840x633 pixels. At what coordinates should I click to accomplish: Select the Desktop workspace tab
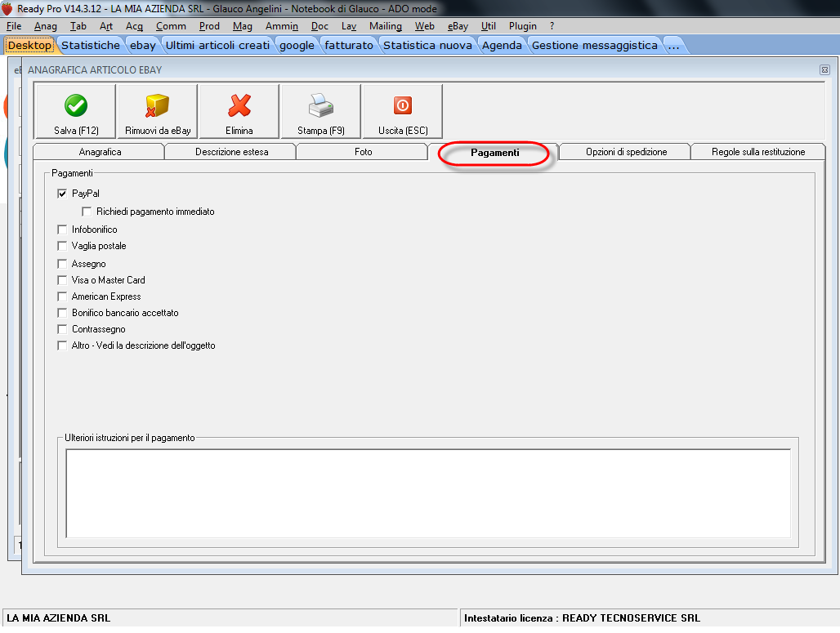coord(29,46)
